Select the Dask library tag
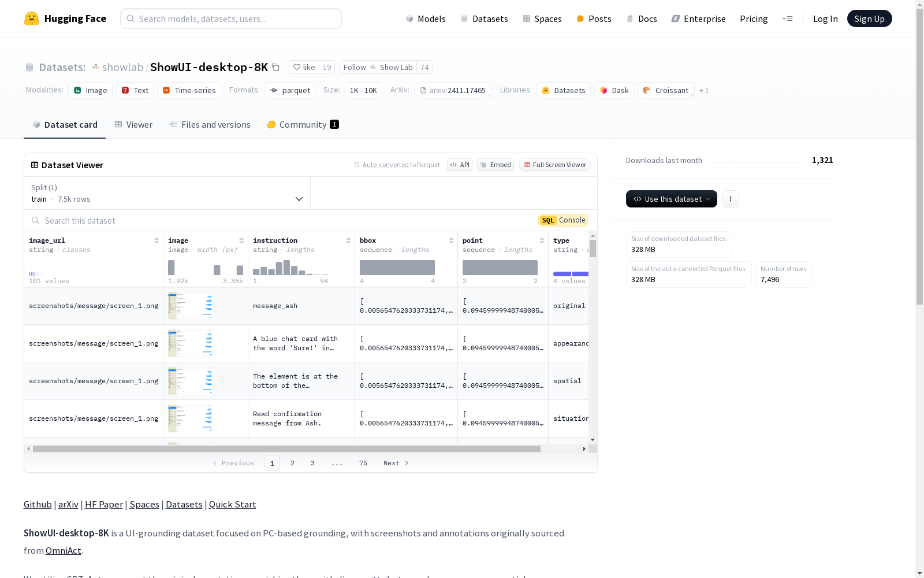Screen dimensions: 924x578 point(614,90)
